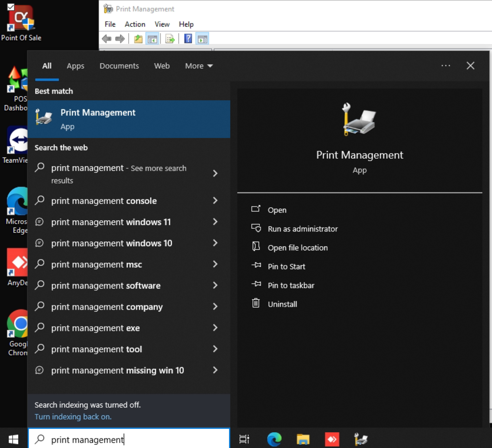Select Print Management best match result
The image size is (492, 448).
(x=129, y=119)
